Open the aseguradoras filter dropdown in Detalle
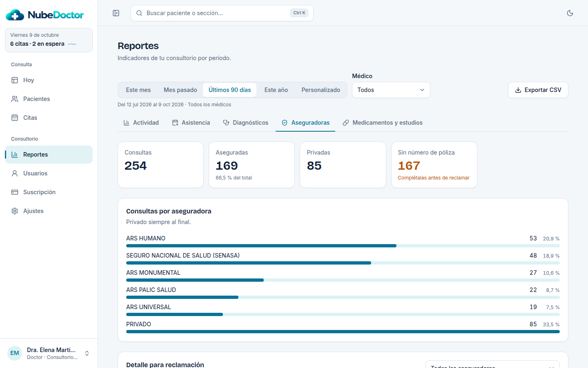The image size is (588, 368). click(x=492, y=364)
